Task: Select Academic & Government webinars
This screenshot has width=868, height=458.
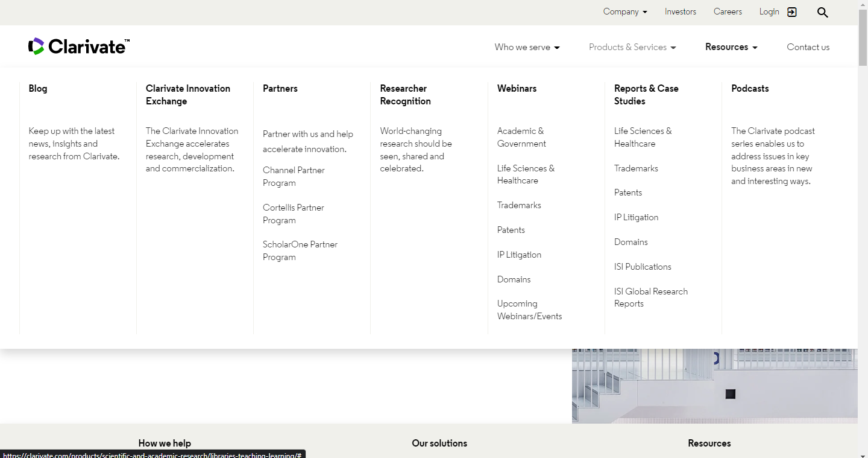Action: pos(521,137)
